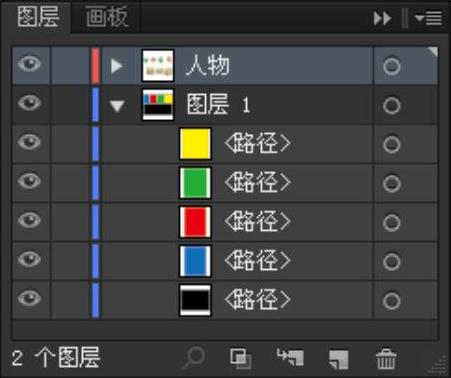Click the 人物 layer thumbnail

[158, 65]
